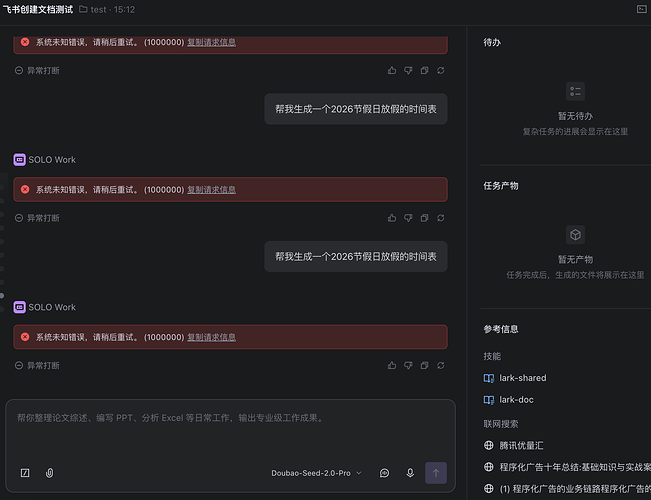Screen dimensions: 651x500
Task: Open the chat bubble icon beside model selector
Action: point(384,473)
